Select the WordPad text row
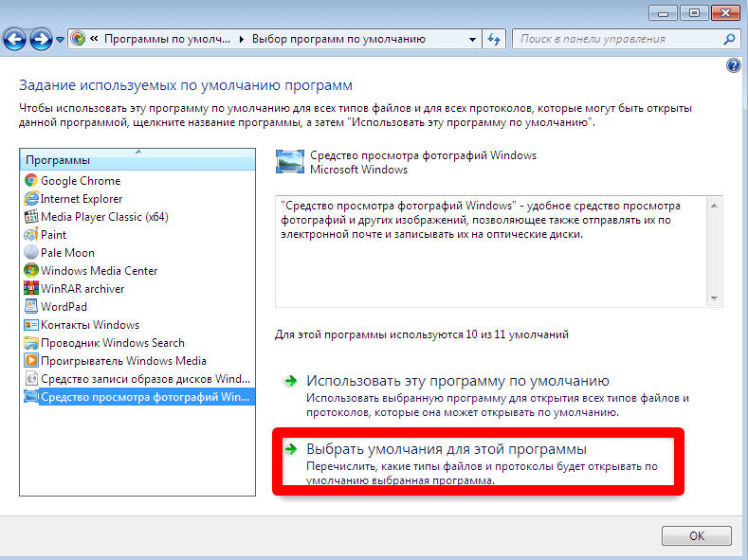 point(64,307)
